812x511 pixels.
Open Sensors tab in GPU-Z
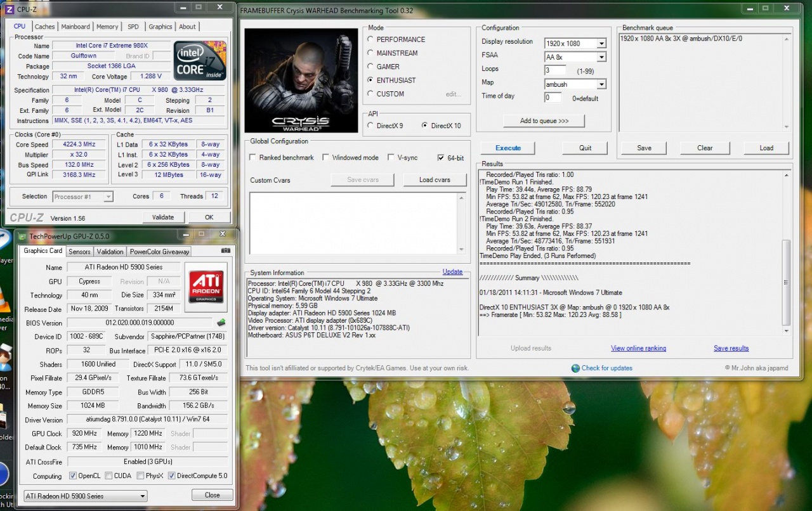tap(80, 252)
